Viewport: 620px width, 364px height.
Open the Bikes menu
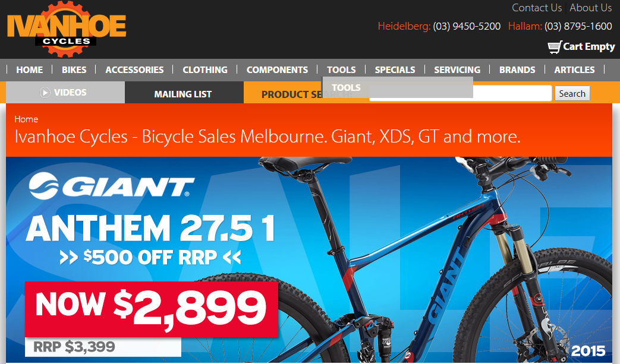[x=74, y=70]
